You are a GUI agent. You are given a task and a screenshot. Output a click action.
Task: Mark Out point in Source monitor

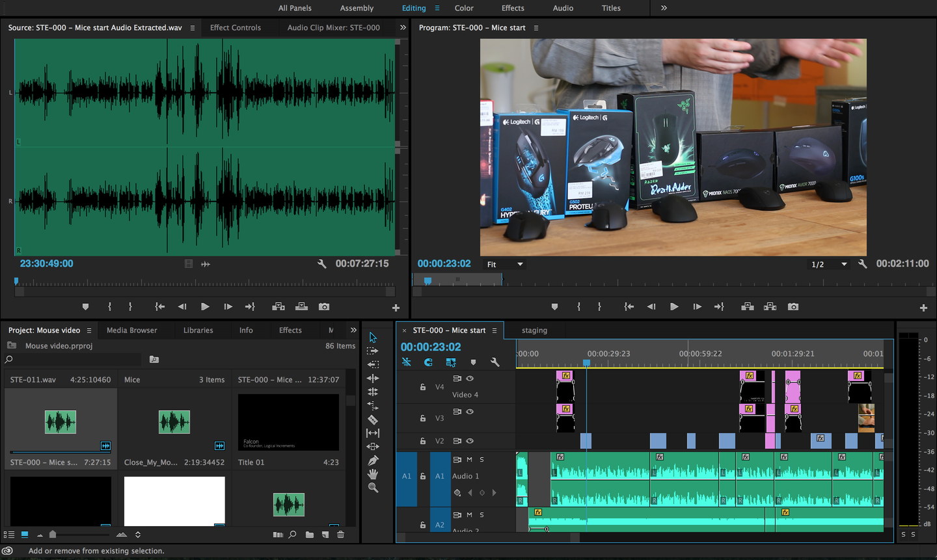(x=130, y=306)
